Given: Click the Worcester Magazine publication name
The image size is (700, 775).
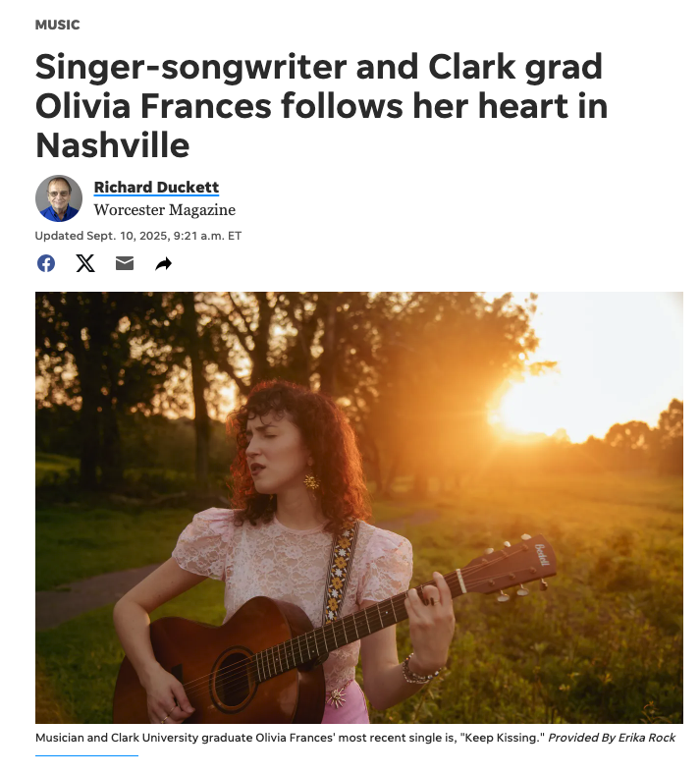Looking at the screenshot, I should click(x=165, y=210).
